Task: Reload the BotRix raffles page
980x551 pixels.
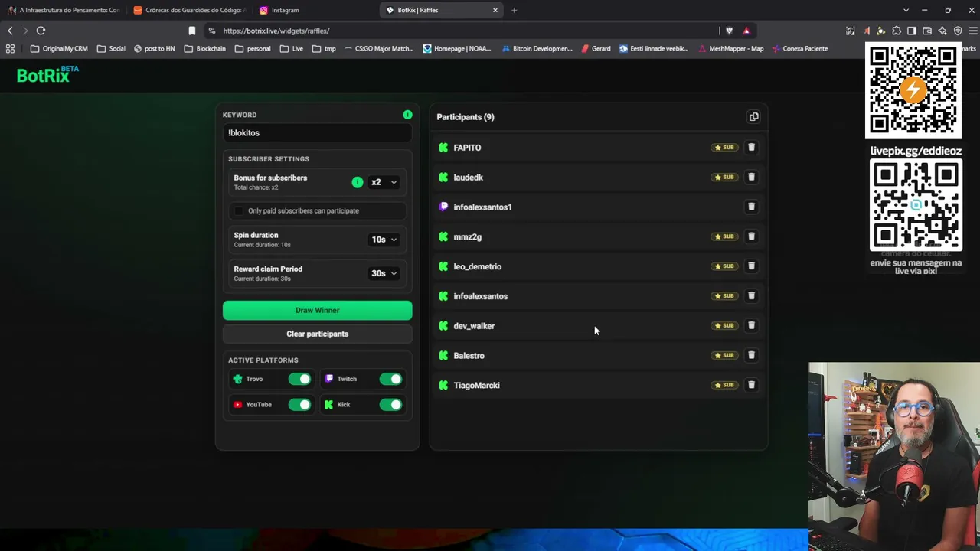Action: (41, 31)
